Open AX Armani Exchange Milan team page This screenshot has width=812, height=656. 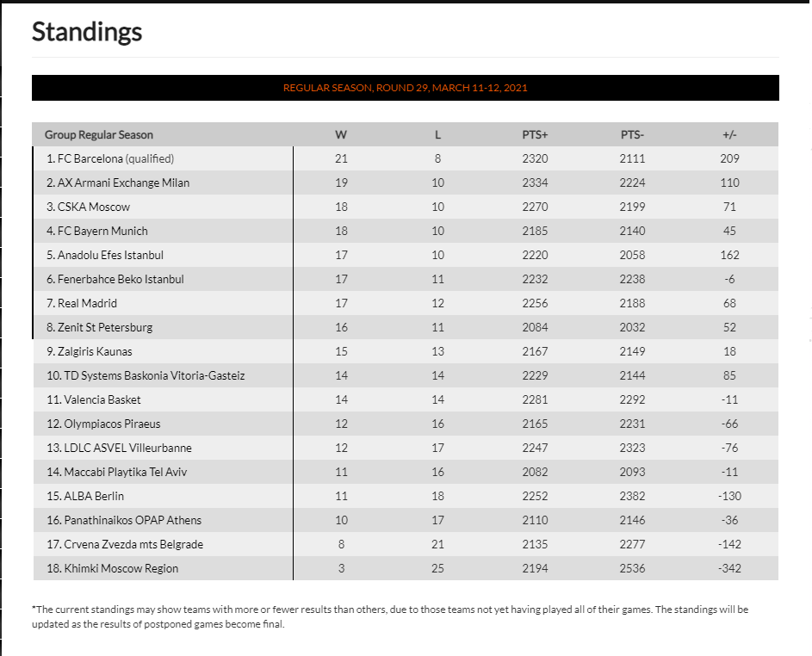[123, 183]
